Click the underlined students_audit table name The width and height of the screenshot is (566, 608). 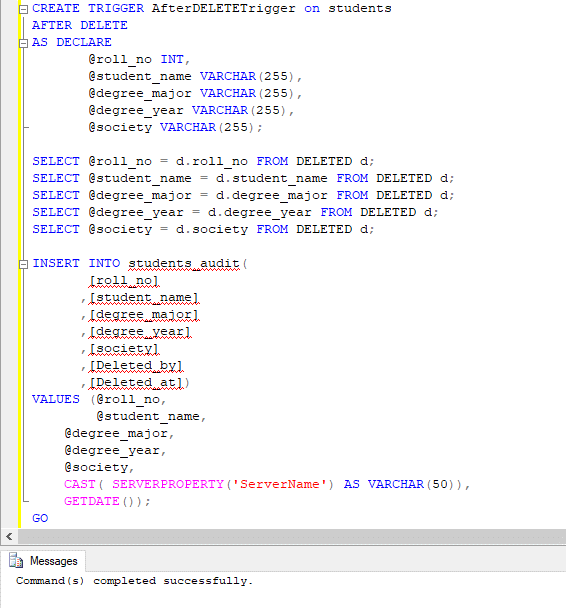[184, 264]
